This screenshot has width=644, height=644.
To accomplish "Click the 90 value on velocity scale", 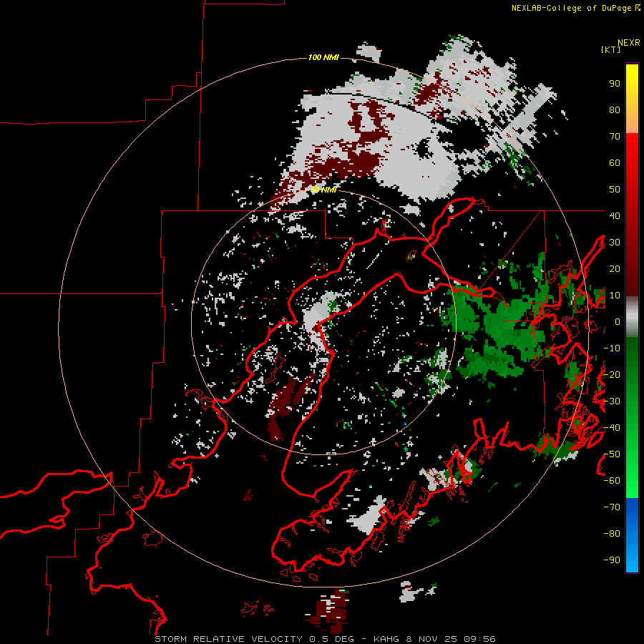I will pyautogui.click(x=615, y=84).
